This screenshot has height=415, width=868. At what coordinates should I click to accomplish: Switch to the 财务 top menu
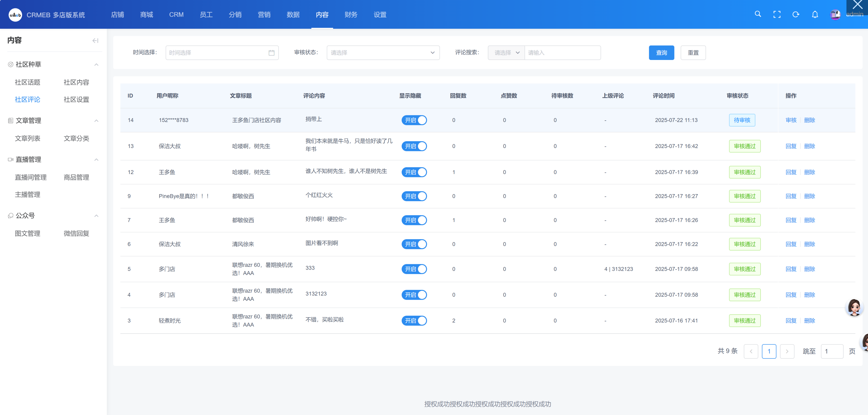(x=351, y=15)
